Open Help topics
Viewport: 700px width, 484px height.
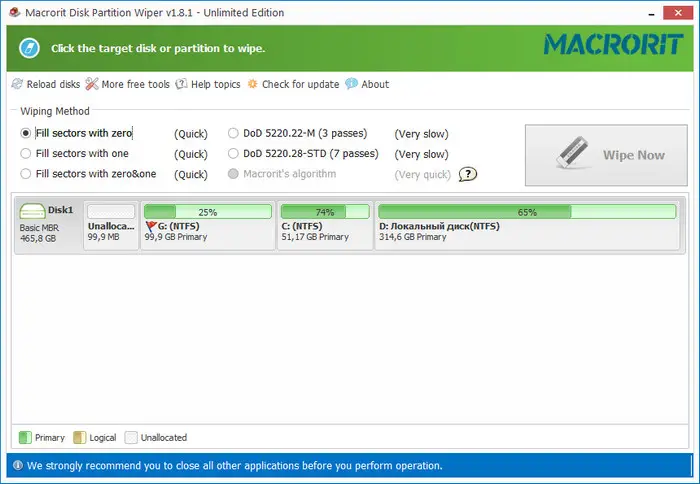tap(208, 84)
